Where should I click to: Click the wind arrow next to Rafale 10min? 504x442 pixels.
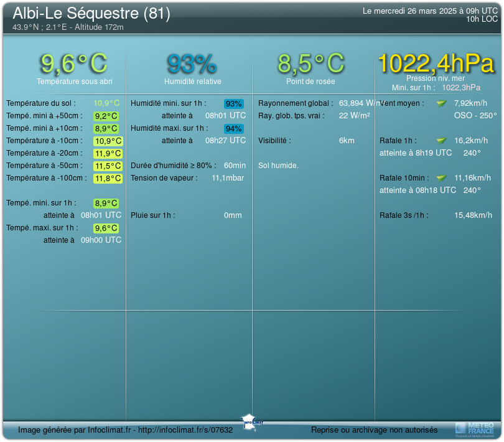[x=441, y=178]
